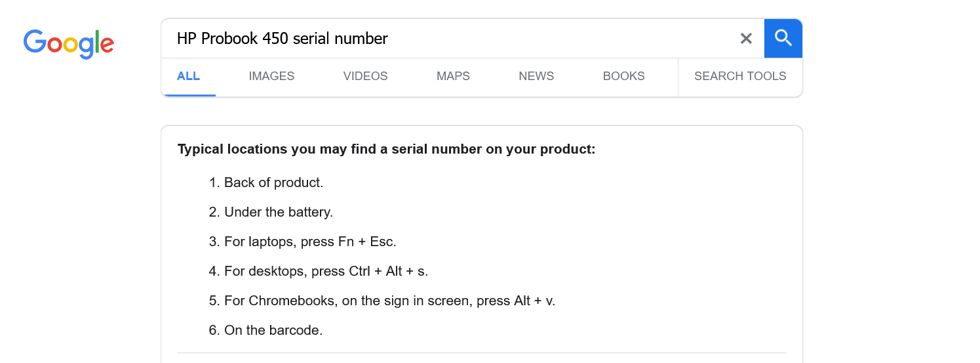Click the 'Typical locations' snippet heading

pyautogui.click(x=386, y=149)
